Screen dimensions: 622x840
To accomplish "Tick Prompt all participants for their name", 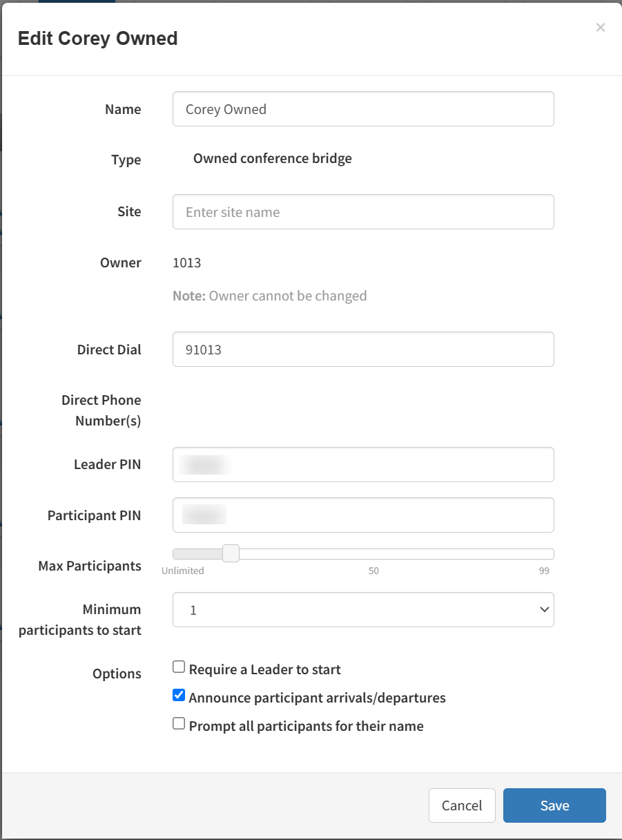I will click(179, 724).
